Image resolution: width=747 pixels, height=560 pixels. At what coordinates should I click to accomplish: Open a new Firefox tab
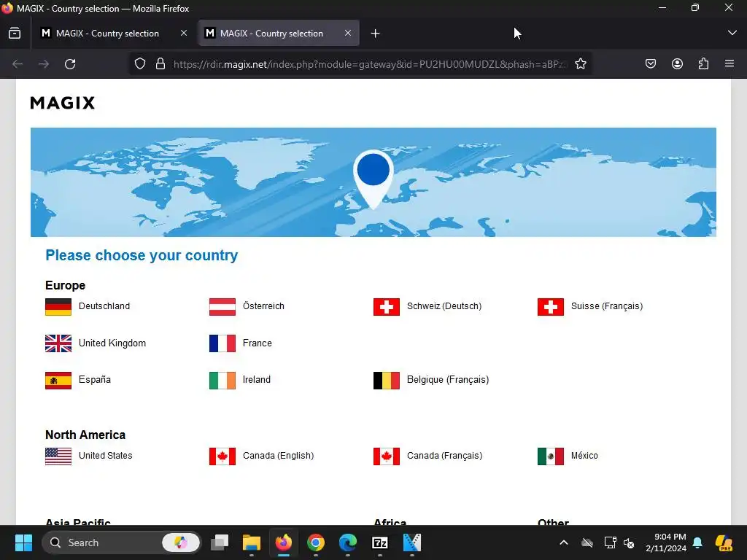(376, 34)
